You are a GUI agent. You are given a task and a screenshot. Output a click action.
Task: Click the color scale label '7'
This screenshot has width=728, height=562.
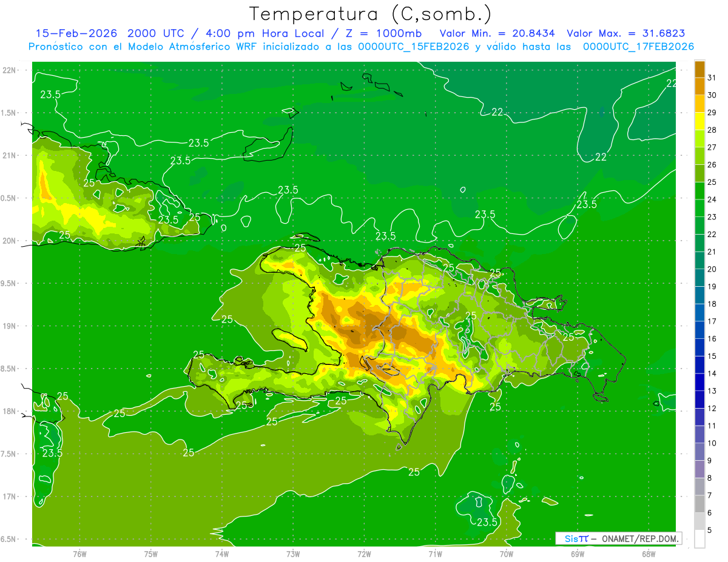[710, 495]
